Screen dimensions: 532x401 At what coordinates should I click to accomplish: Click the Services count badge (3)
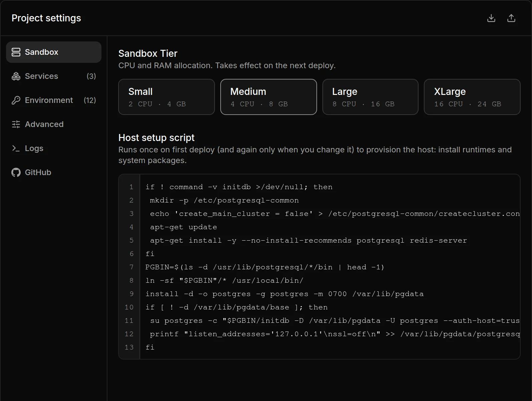91,76
